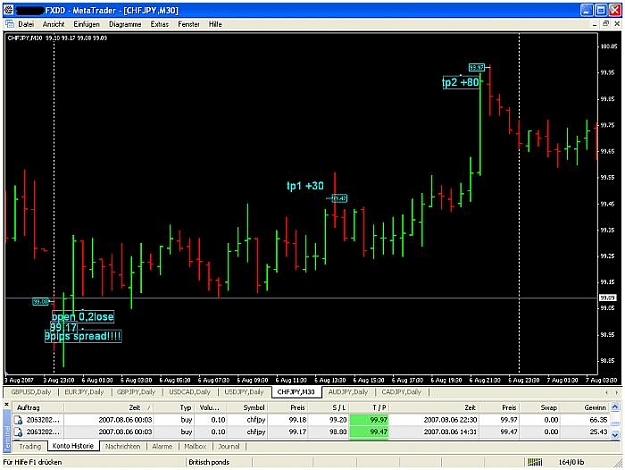Click the profit value 25.43
625x470 pixels.
tap(598, 432)
